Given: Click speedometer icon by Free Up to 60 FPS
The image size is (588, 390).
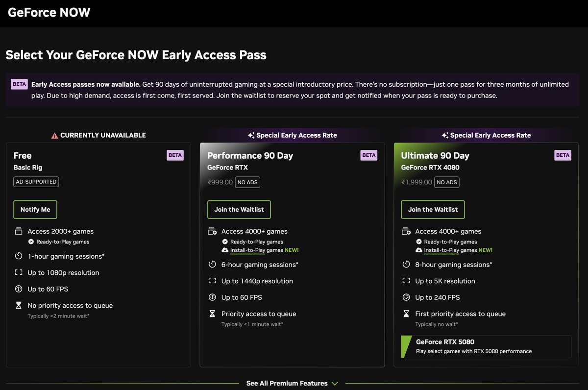Looking at the screenshot, I should [19, 289].
